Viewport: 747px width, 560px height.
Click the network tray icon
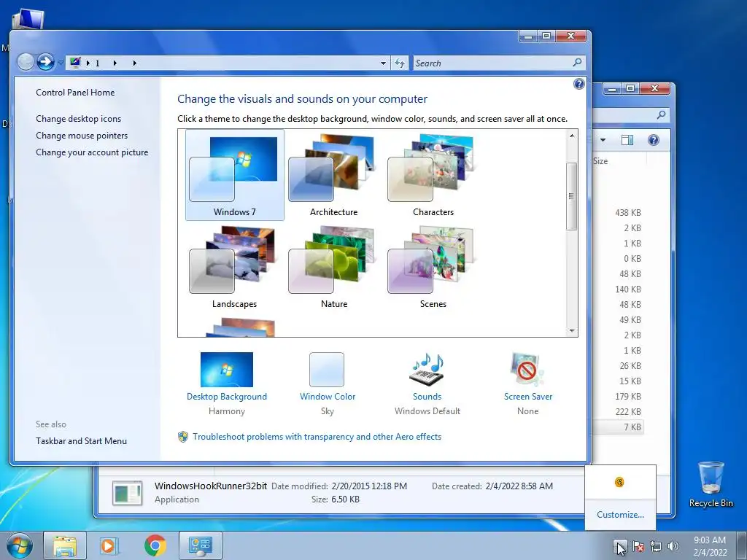pyautogui.click(x=656, y=546)
